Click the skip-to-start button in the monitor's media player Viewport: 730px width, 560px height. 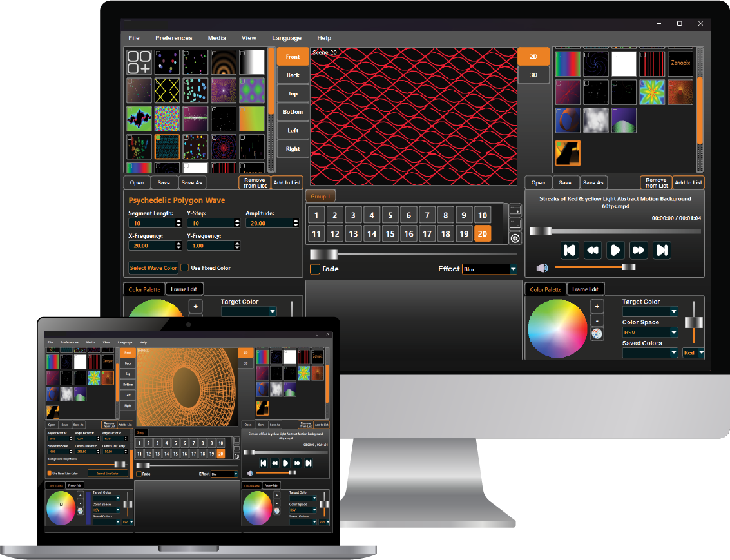tap(570, 251)
